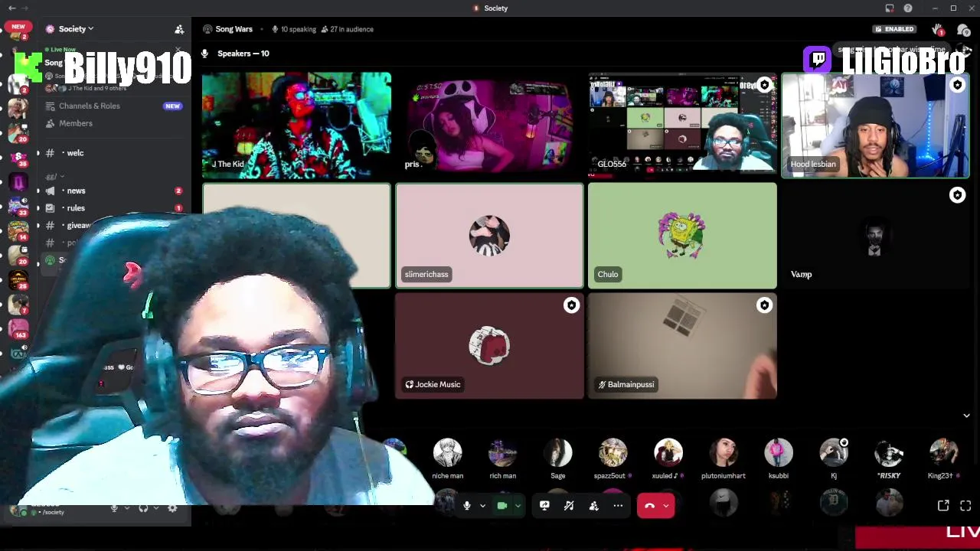Image resolution: width=980 pixels, height=551 pixels.
Task: Select the Balmainpussi speaker tile
Action: point(682,346)
